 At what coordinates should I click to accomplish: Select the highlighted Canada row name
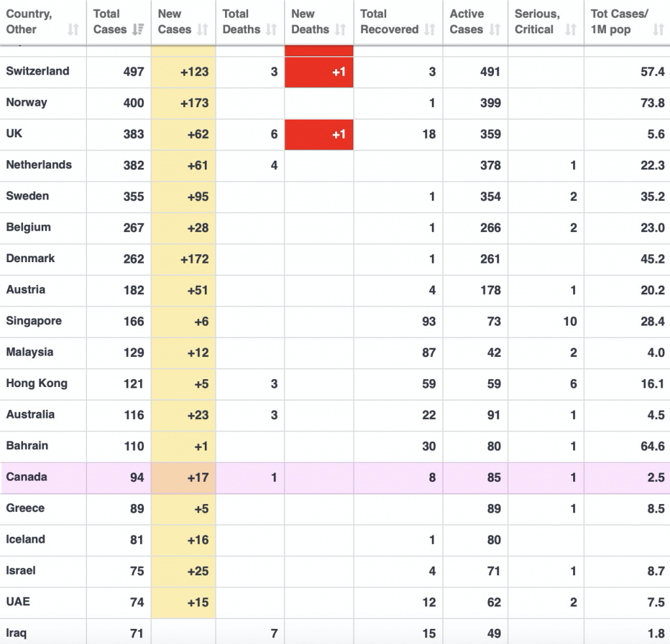27,477
